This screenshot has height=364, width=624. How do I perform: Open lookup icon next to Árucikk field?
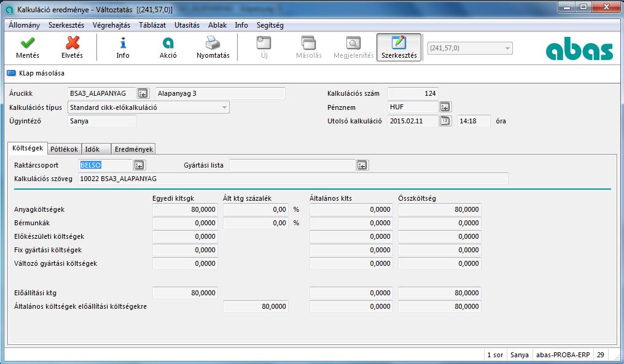[142, 93]
